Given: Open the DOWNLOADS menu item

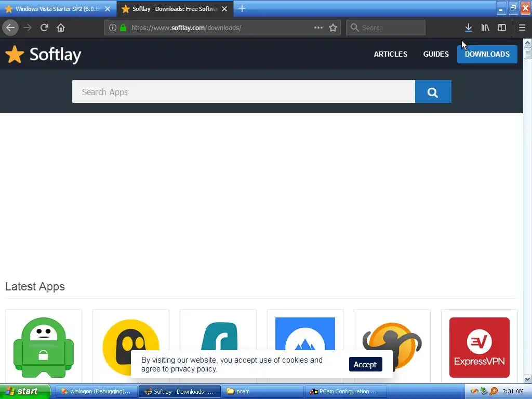Looking at the screenshot, I should tap(487, 54).
